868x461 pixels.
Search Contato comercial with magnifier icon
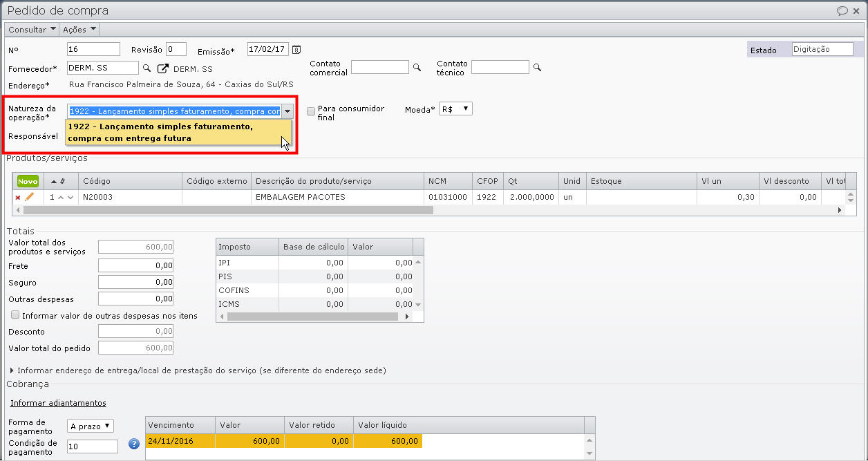[417, 68]
